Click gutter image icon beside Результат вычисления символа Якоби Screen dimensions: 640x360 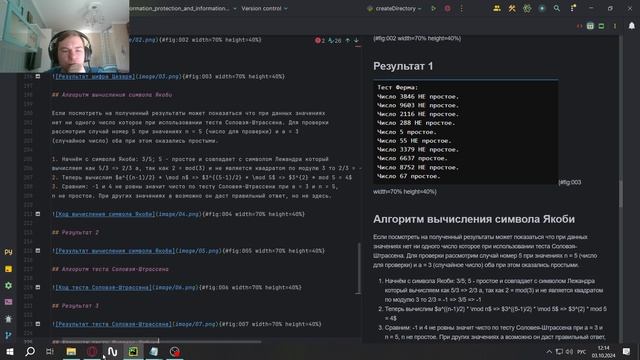tap(38, 251)
